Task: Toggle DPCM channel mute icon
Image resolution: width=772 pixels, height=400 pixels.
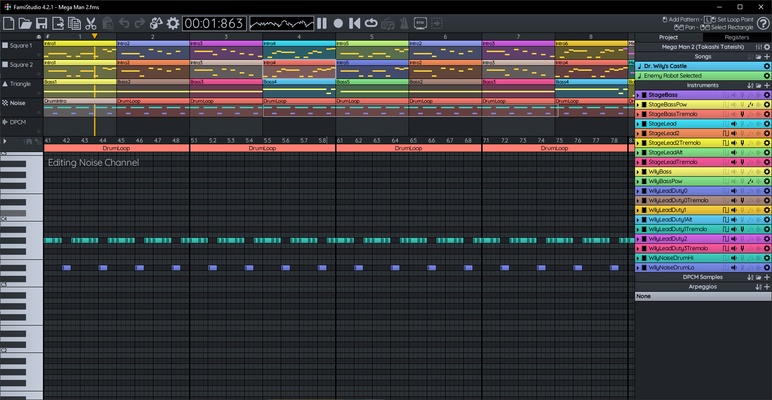Action: [x=5, y=122]
